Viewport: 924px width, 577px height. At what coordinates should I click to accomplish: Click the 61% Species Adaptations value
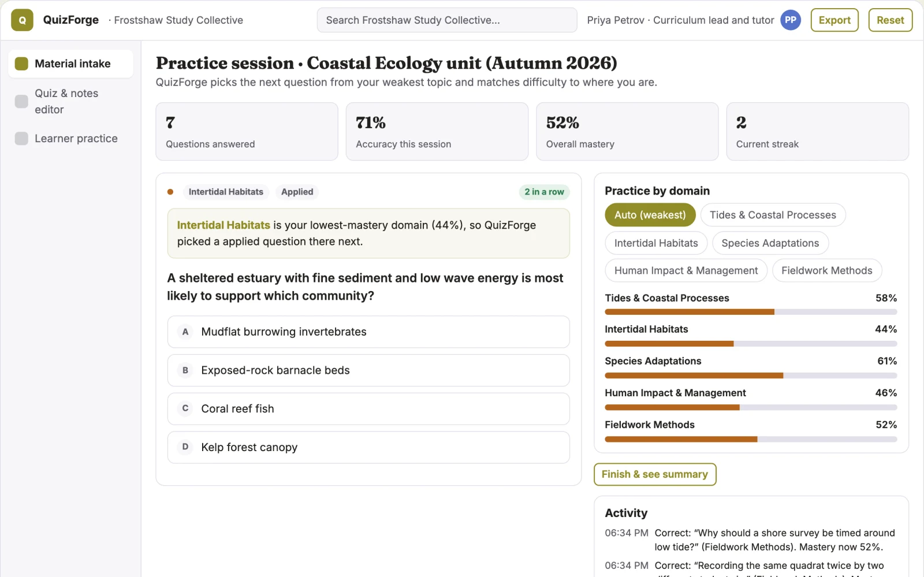tap(887, 361)
